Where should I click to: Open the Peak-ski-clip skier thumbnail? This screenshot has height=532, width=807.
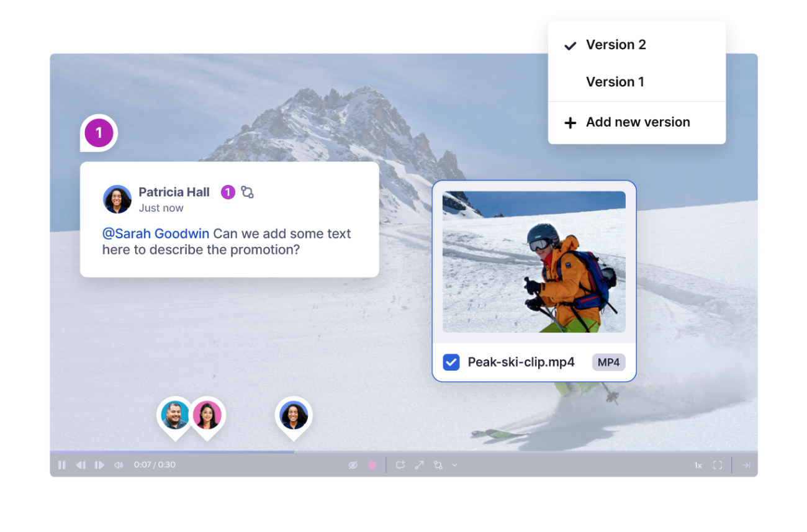point(534,261)
